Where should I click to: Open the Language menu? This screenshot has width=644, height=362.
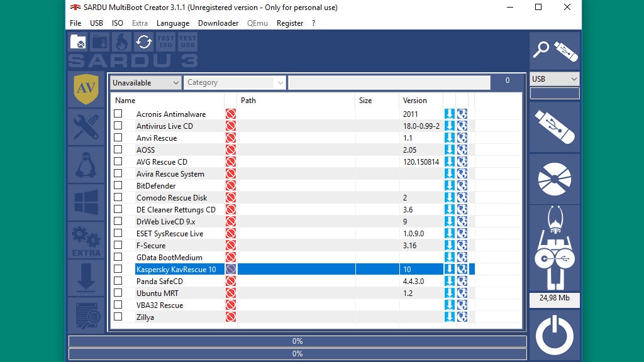(x=173, y=23)
